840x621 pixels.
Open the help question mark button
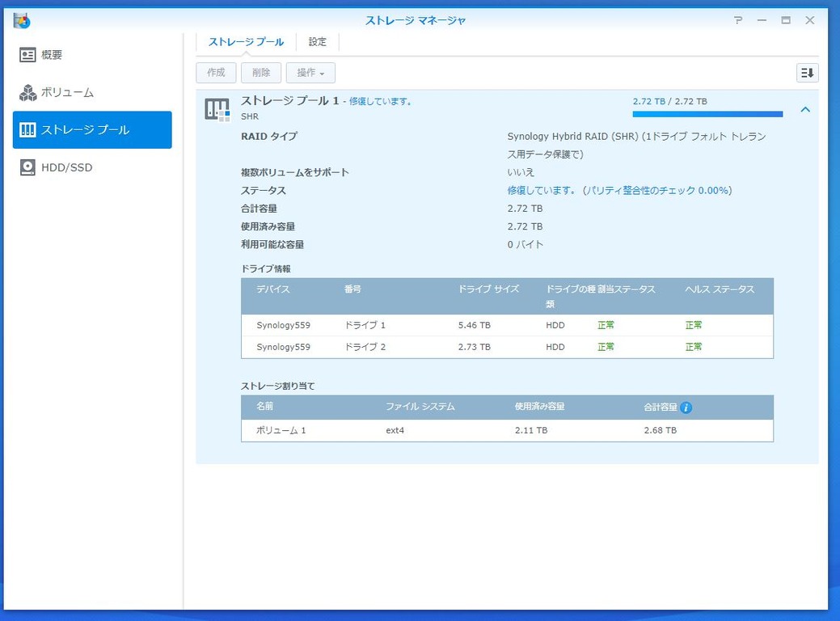click(738, 20)
